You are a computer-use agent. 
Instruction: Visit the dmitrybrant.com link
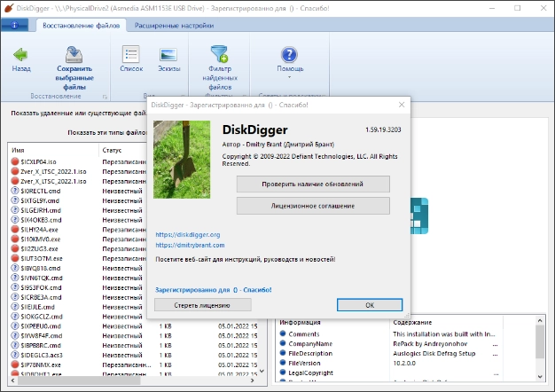190,245
